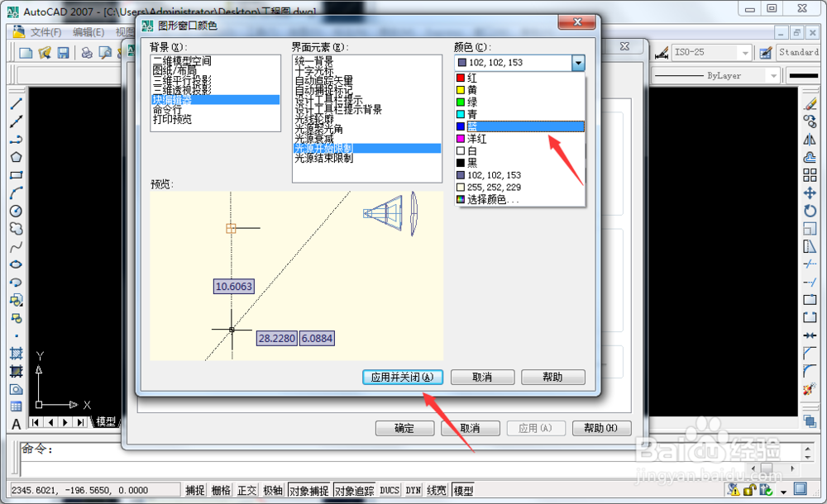This screenshot has width=827, height=504.
Task: Toggle 线宽 lineweight display in status bar
Action: click(437, 490)
